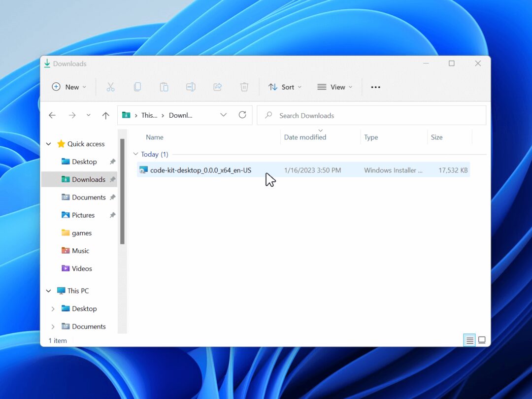Viewport: 532px width, 399px height.
Task: Switch to large icons view
Action: pyautogui.click(x=482, y=340)
